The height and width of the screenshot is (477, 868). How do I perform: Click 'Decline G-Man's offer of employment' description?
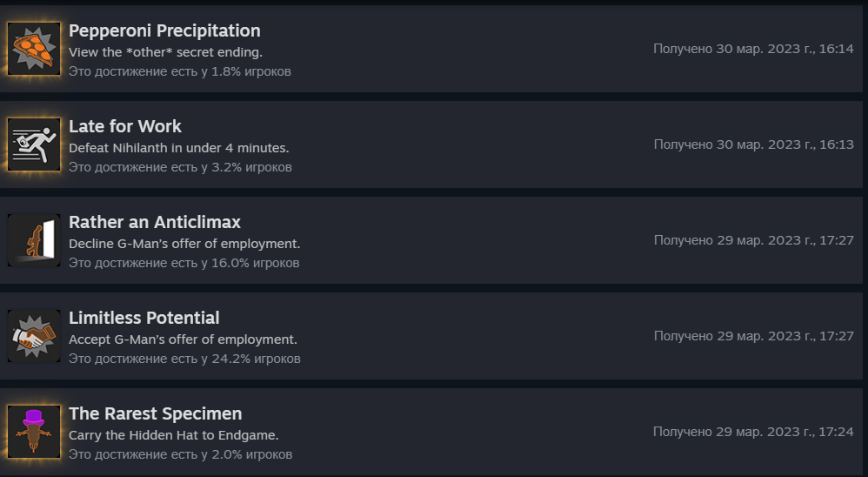[x=184, y=244]
